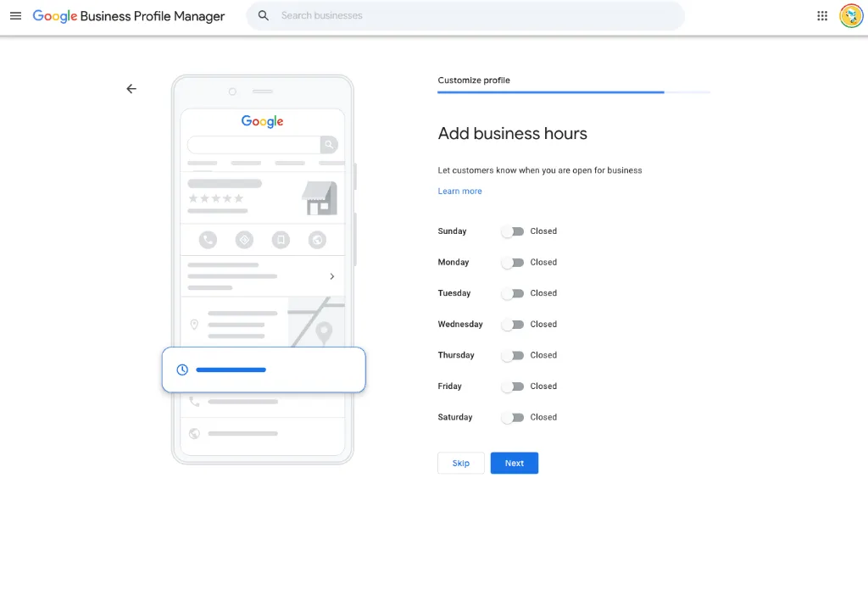Image resolution: width=868 pixels, height=606 pixels.
Task: Toggle Wednesday open hours
Action: tap(513, 325)
